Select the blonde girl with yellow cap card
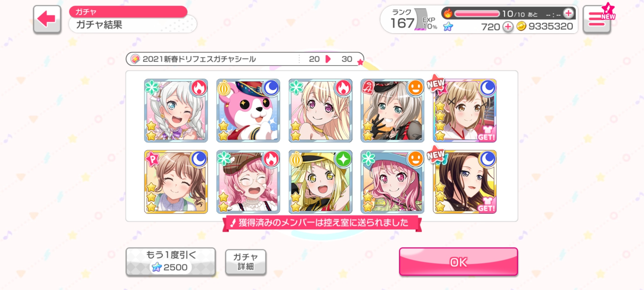Screen dimensions: 644x290 [320, 182]
